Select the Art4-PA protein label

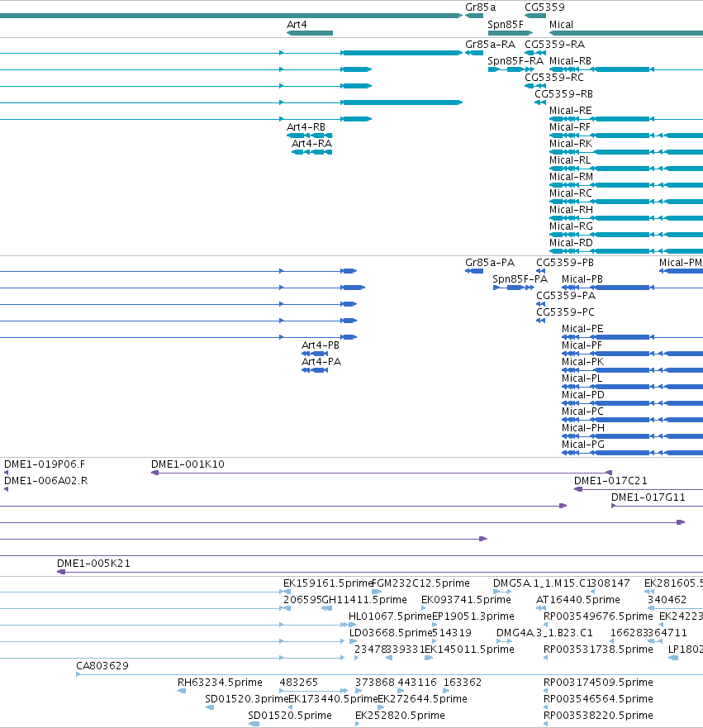tap(321, 362)
